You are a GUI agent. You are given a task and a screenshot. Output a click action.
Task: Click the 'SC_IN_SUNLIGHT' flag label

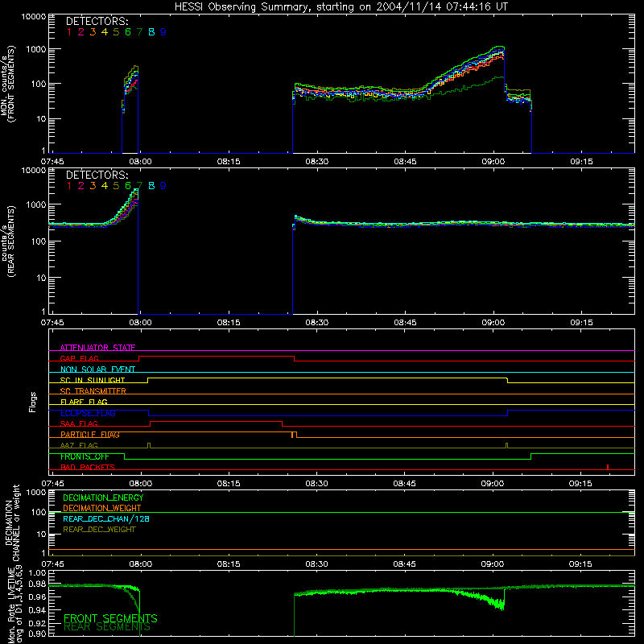coord(93,380)
